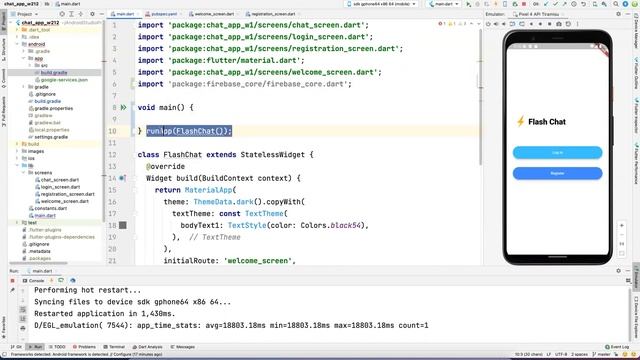
Task: Switch to main.dart editor tab
Action: (x=124, y=14)
